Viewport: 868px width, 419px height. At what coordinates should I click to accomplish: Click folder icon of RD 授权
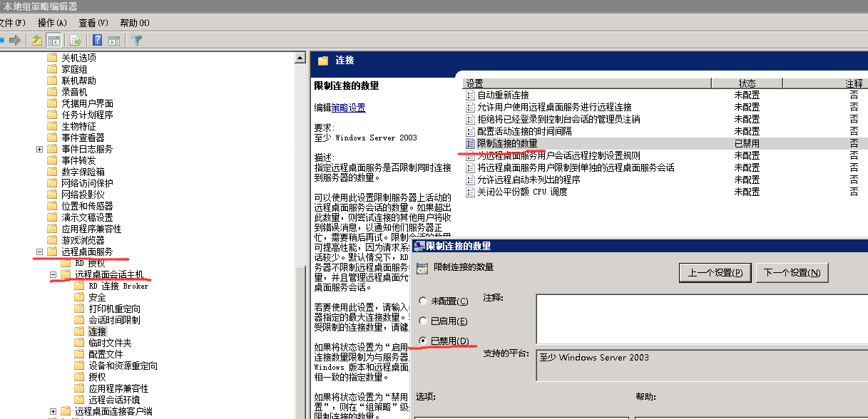click(66, 263)
